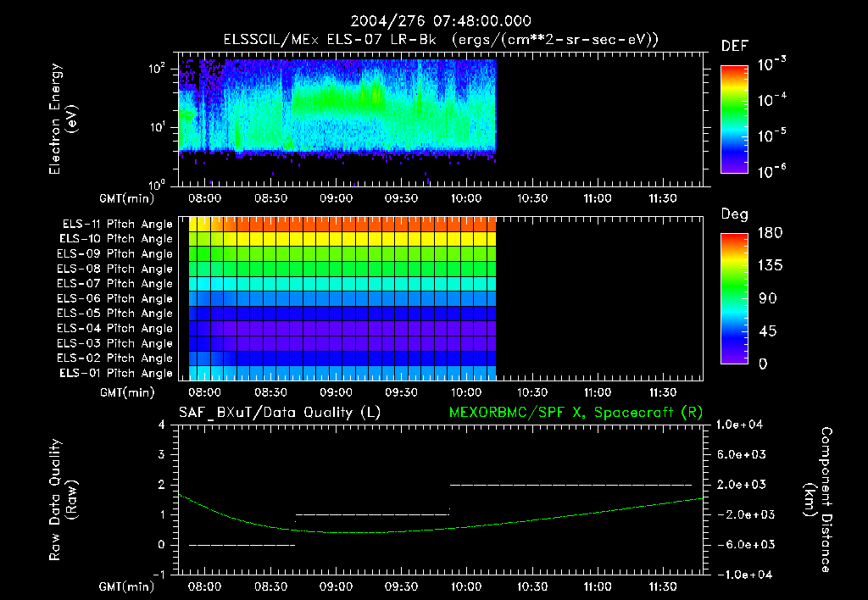Click the Raw Data Quality axis label

[x=61, y=500]
